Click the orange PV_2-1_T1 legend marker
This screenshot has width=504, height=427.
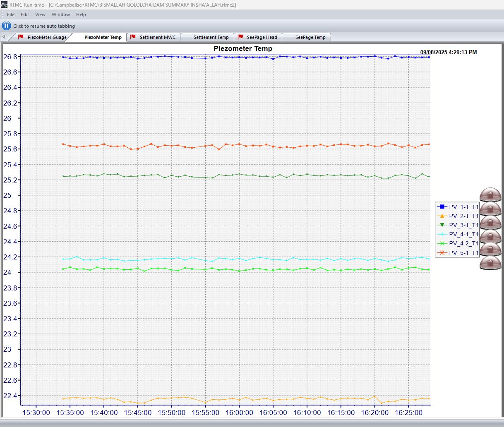442,216
